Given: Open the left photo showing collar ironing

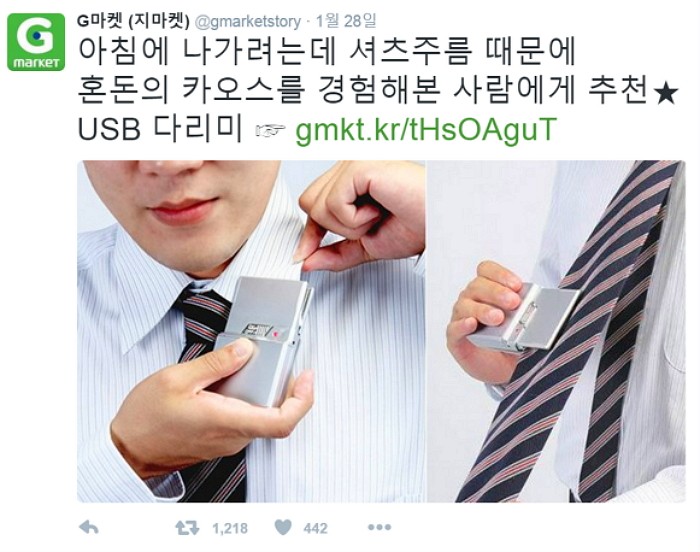Looking at the screenshot, I should 251,331.
